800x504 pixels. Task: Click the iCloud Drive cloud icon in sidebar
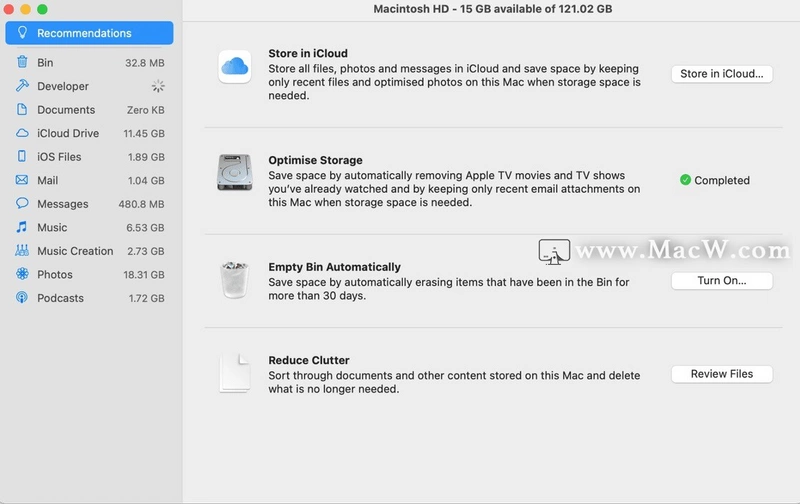coord(22,133)
